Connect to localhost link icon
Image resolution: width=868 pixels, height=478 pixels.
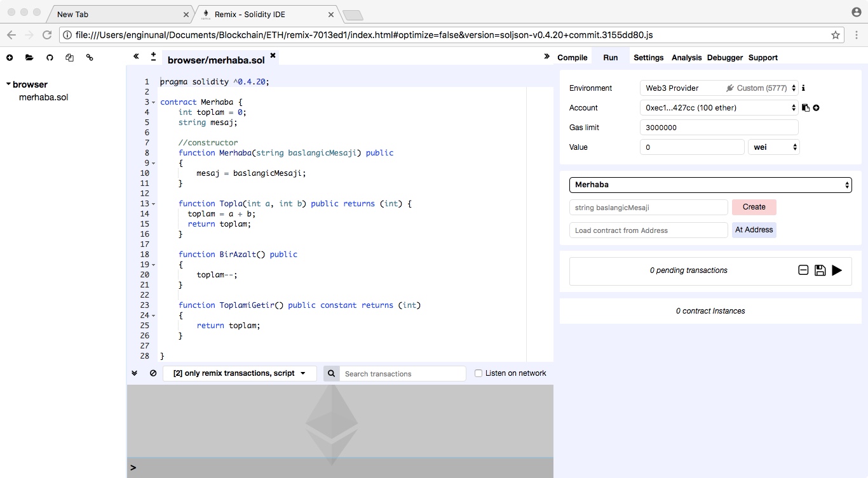90,58
